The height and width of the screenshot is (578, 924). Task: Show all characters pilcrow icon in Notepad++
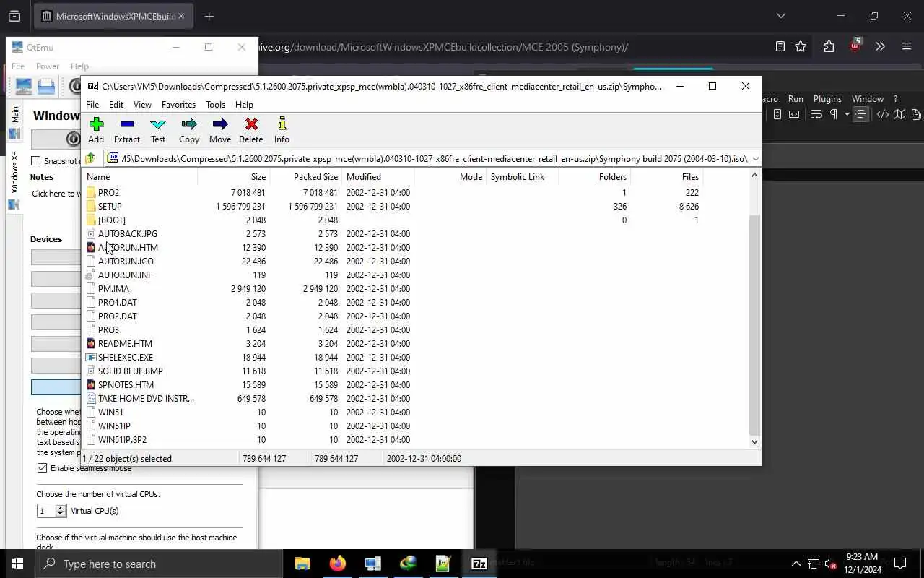coord(834,114)
